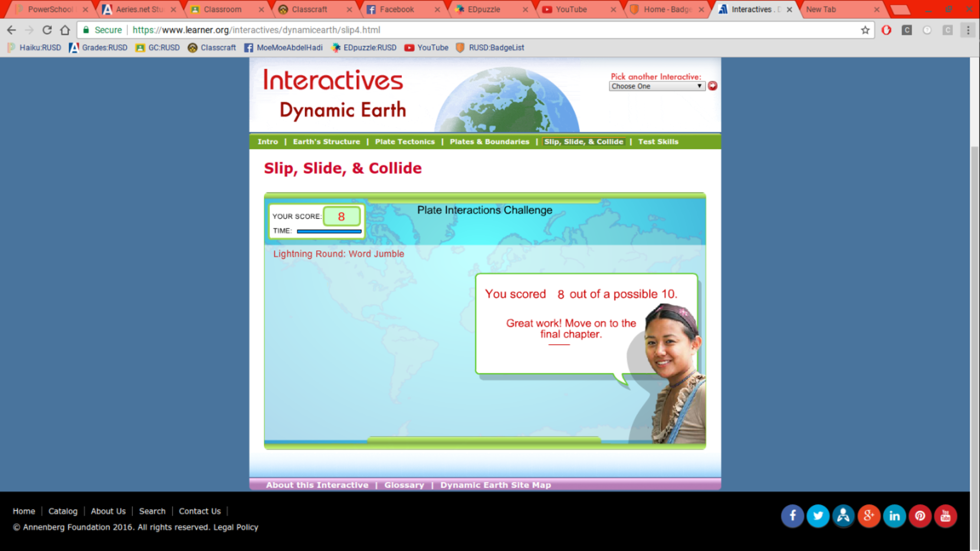Go to the Plate Tectonics section

(405, 142)
